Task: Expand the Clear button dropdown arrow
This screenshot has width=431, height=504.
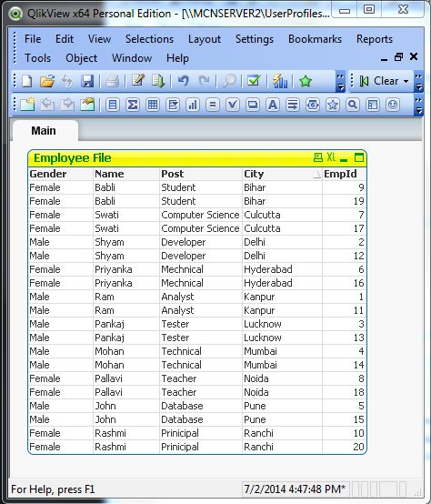Action: [x=406, y=81]
